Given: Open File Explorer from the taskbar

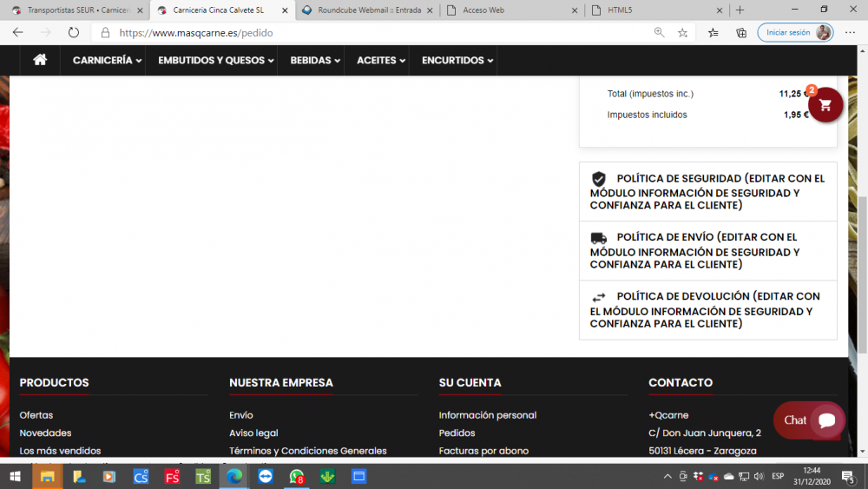Looking at the screenshot, I should pyautogui.click(x=47, y=476).
